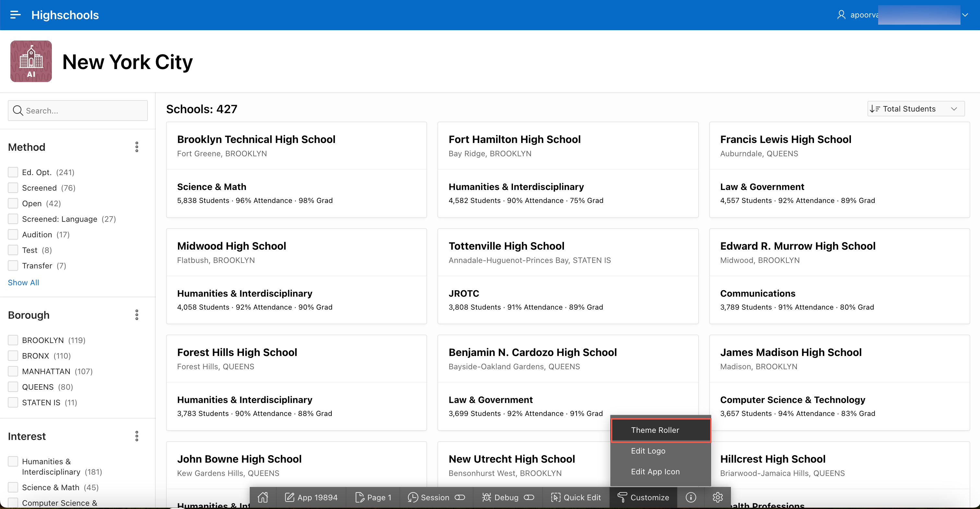Open developer toolbar settings gear
Viewport: 980px width, 509px height.
pyautogui.click(x=718, y=497)
